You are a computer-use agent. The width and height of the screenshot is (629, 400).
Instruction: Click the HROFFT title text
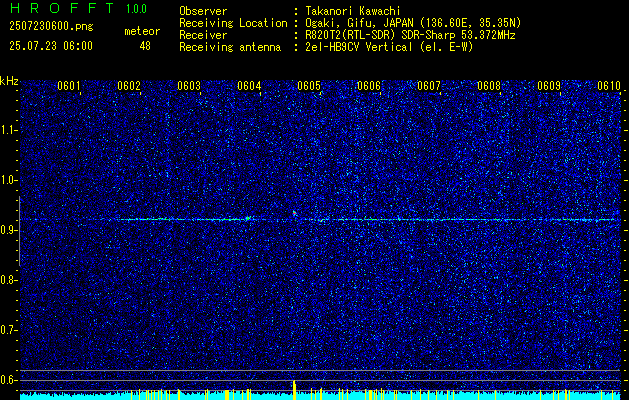(x=61, y=8)
